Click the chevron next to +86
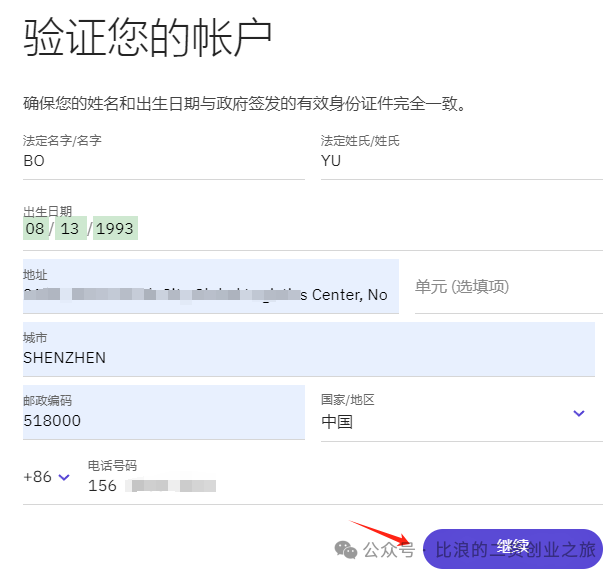Image resolution: width=616 pixels, height=575 pixels. pos(64,477)
